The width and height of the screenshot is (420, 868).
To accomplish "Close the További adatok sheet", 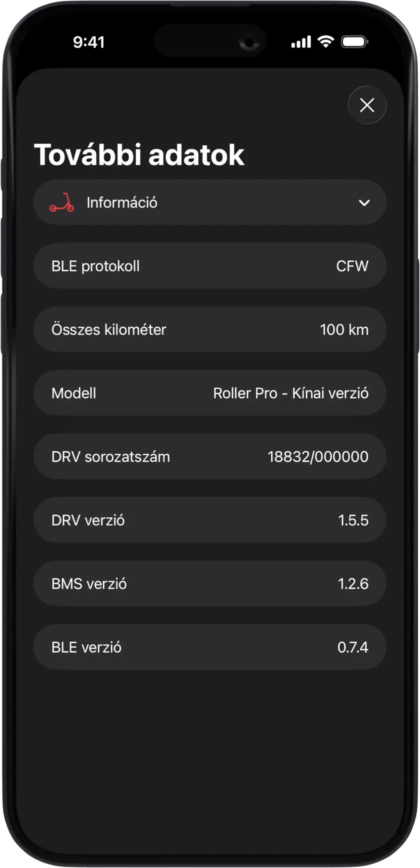I will [367, 105].
